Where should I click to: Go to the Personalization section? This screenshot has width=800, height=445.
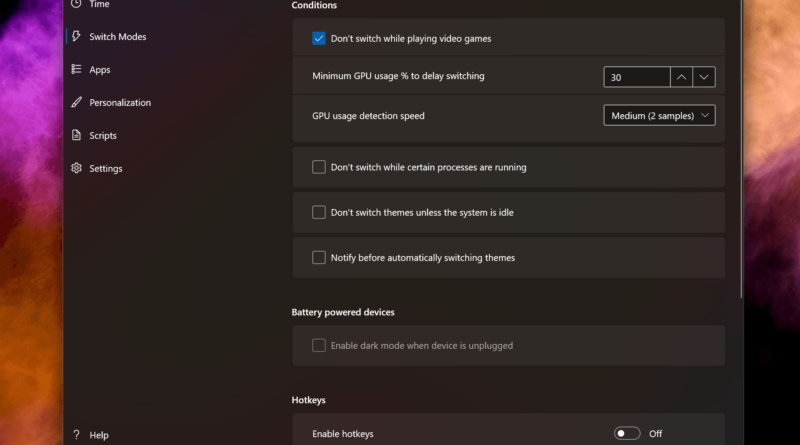pos(120,103)
